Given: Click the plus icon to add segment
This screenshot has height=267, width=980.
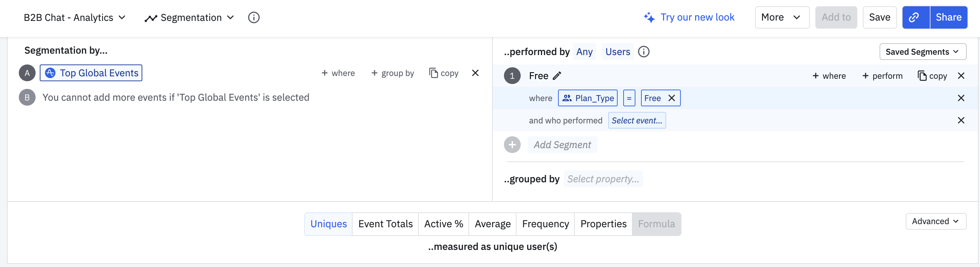Looking at the screenshot, I should (x=512, y=145).
